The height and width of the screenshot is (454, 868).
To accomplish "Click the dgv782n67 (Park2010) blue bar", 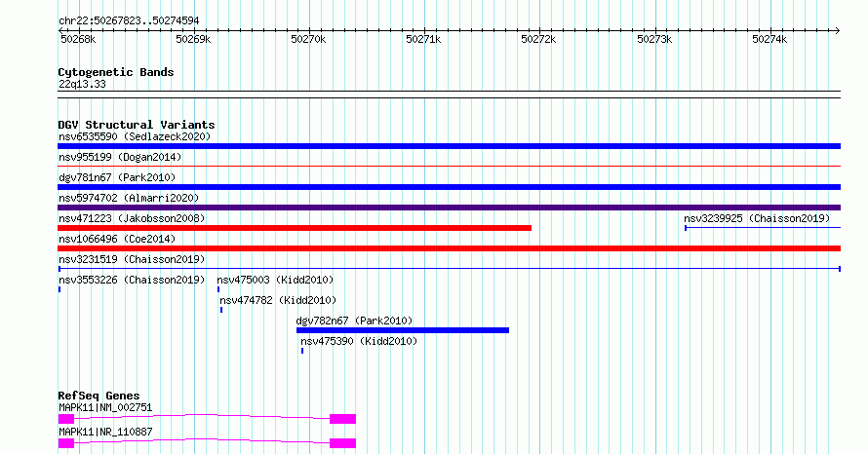I will (403, 330).
